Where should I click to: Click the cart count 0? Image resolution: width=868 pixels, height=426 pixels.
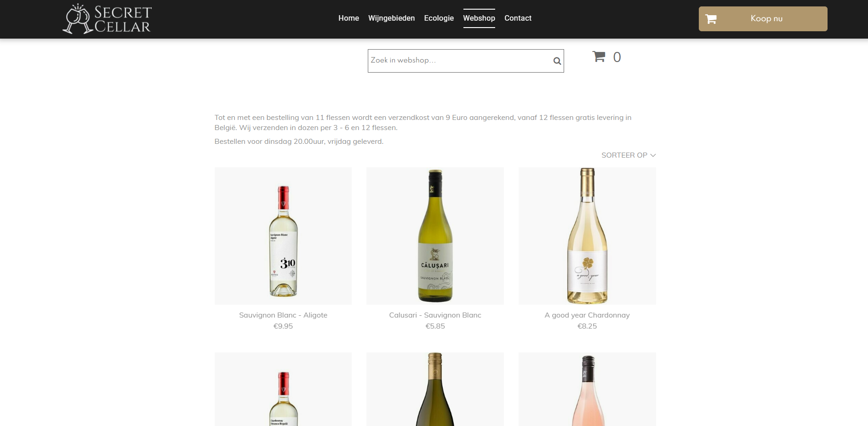click(617, 57)
